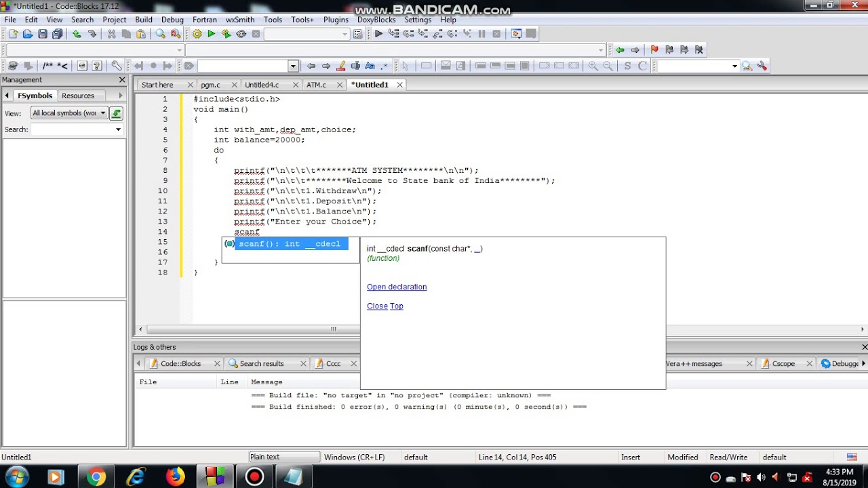This screenshot has height=488, width=868.
Task: Expand the code completion scope dropdown
Action: pyautogui.click(x=180, y=50)
